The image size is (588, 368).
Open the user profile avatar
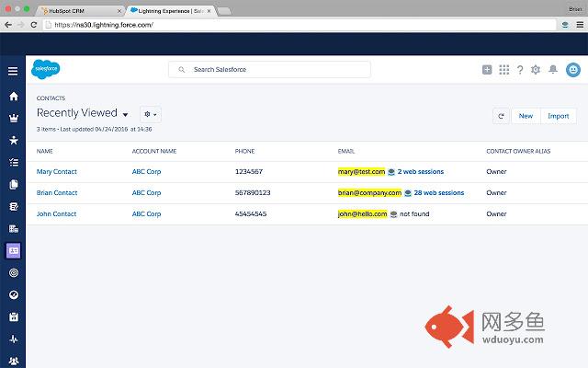[x=573, y=70]
